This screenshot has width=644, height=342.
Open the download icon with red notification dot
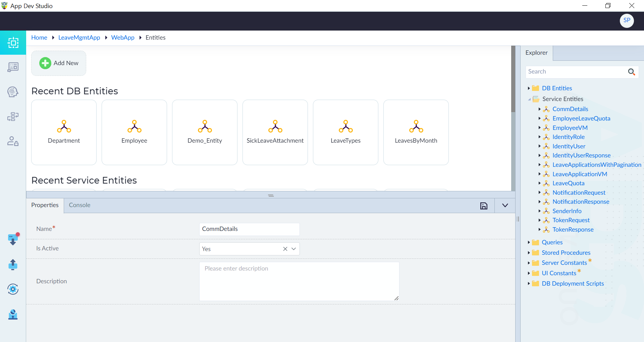(13, 239)
